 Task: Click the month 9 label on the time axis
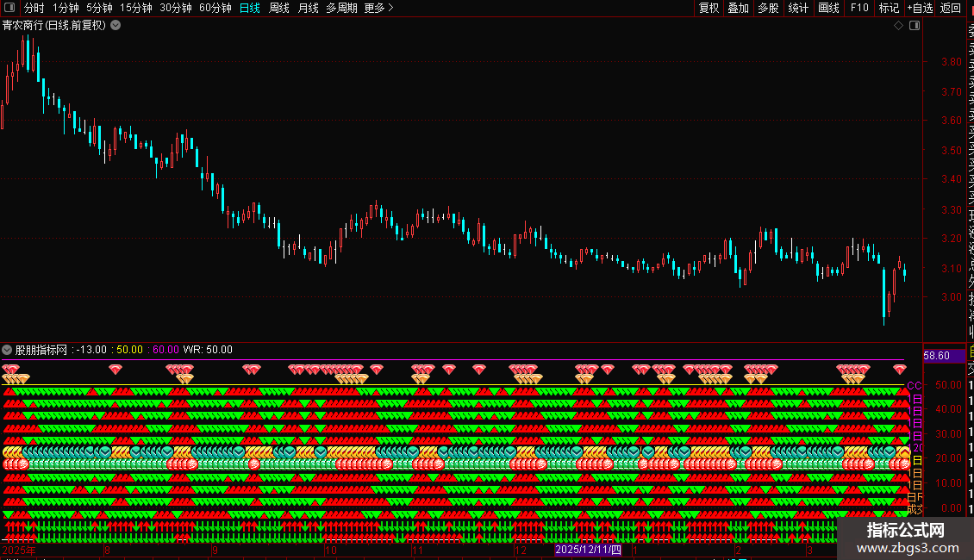(215, 550)
